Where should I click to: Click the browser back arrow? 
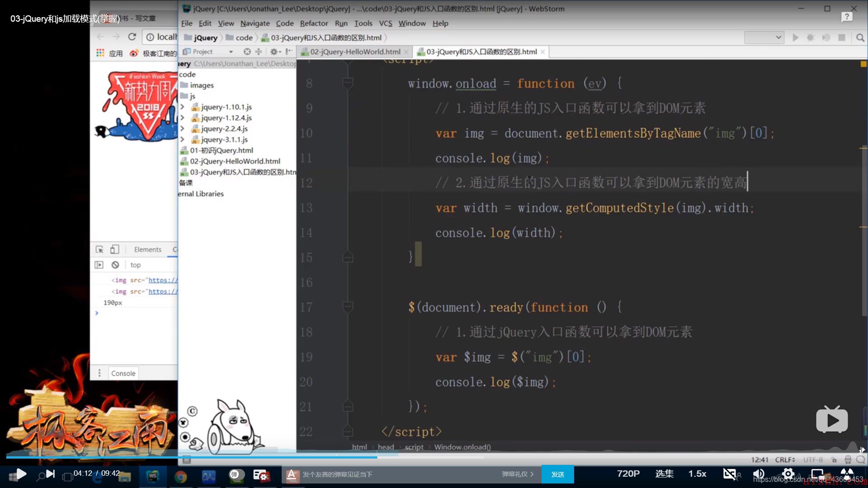100,37
